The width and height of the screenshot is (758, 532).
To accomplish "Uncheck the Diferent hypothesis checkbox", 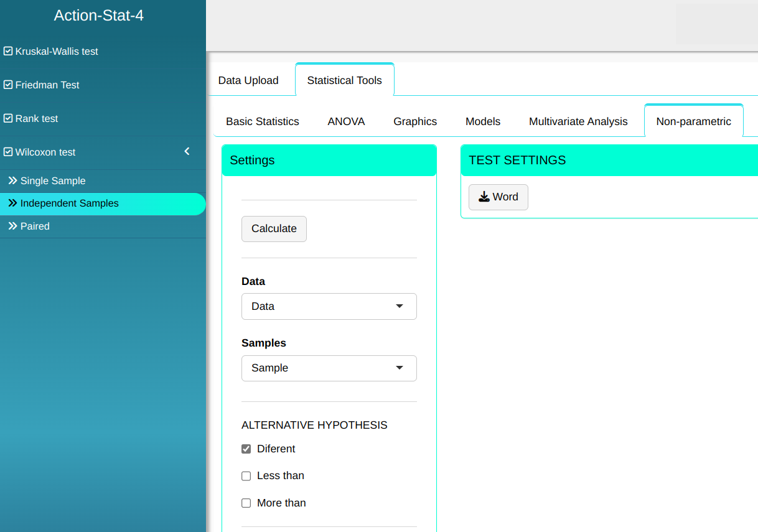I will [x=246, y=449].
